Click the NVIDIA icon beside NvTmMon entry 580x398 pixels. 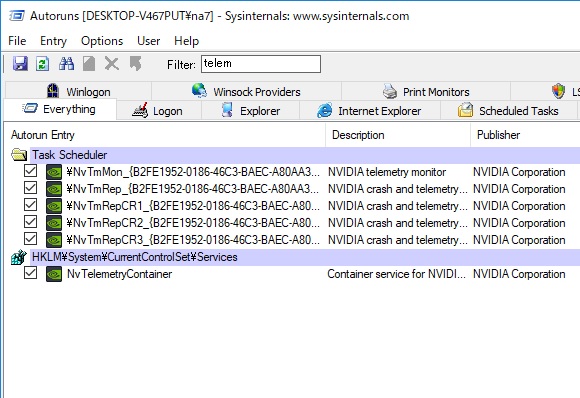tap(54, 172)
